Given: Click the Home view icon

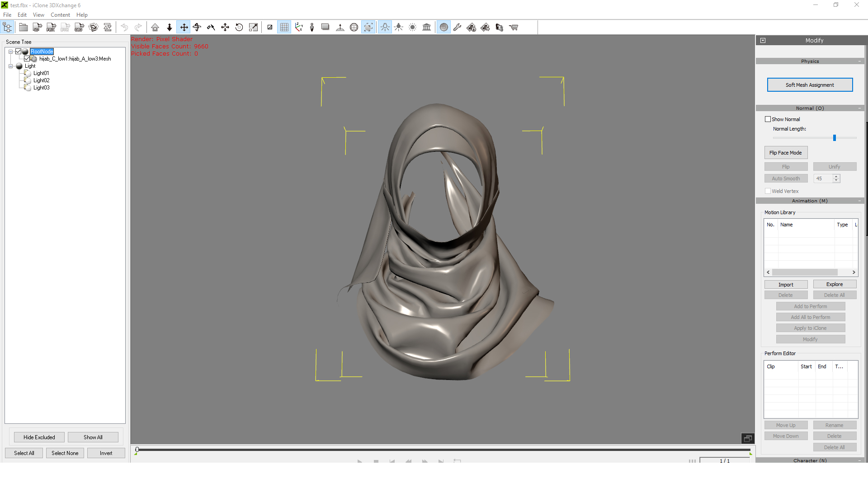Looking at the screenshot, I should pos(155,28).
